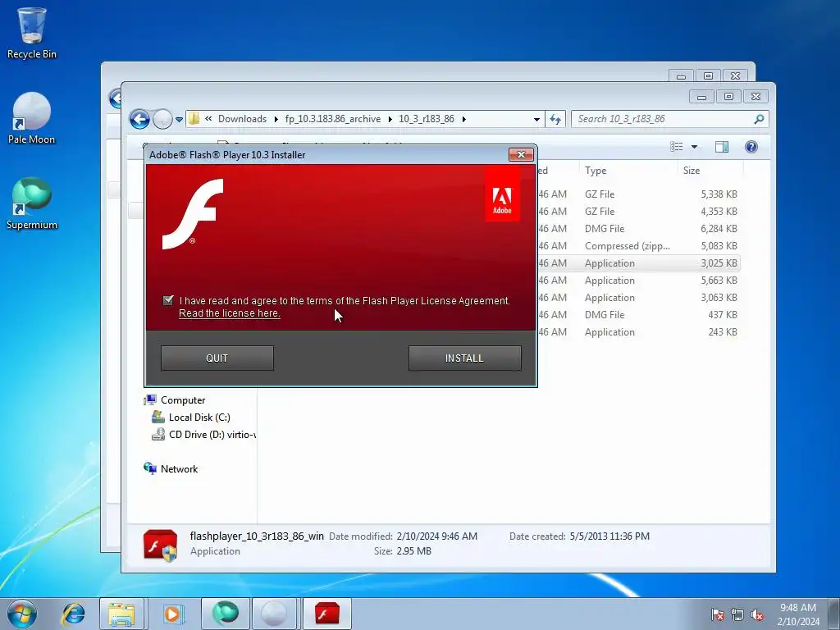Open the Recycle Bin desktop icon
The height and width of the screenshot is (630, 840).
(32, 33)
